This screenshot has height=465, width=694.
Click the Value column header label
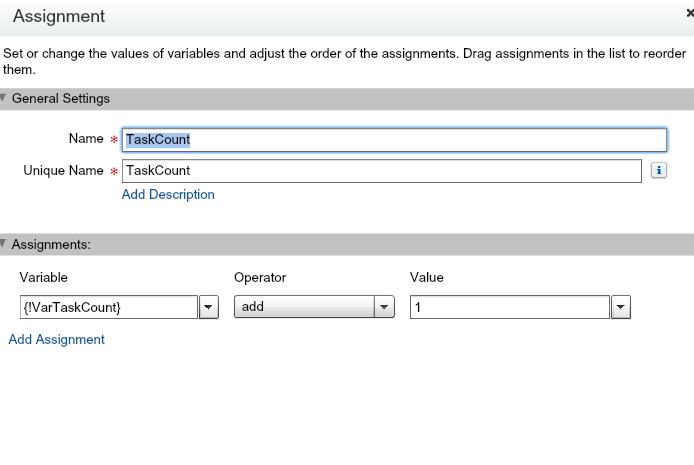coord(427,277)
